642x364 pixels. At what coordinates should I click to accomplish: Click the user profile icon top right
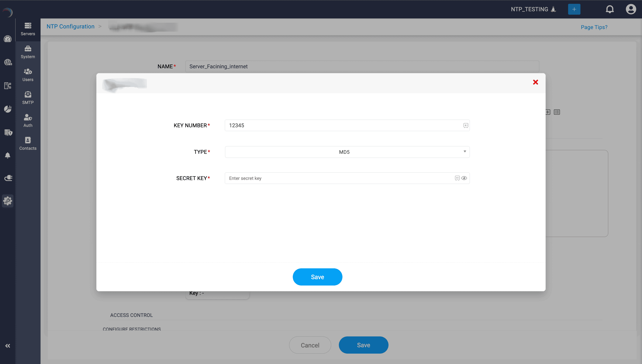click(631, 9)
